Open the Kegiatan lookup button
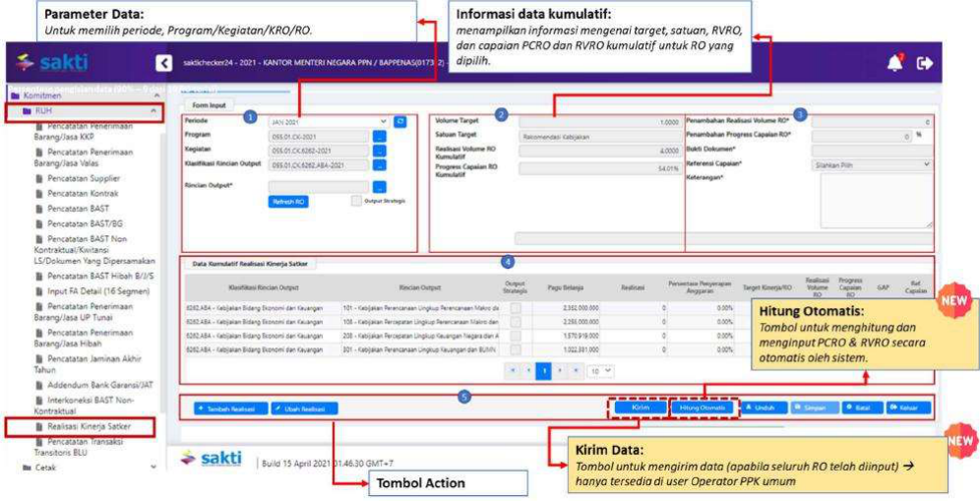 click(380, 151)
